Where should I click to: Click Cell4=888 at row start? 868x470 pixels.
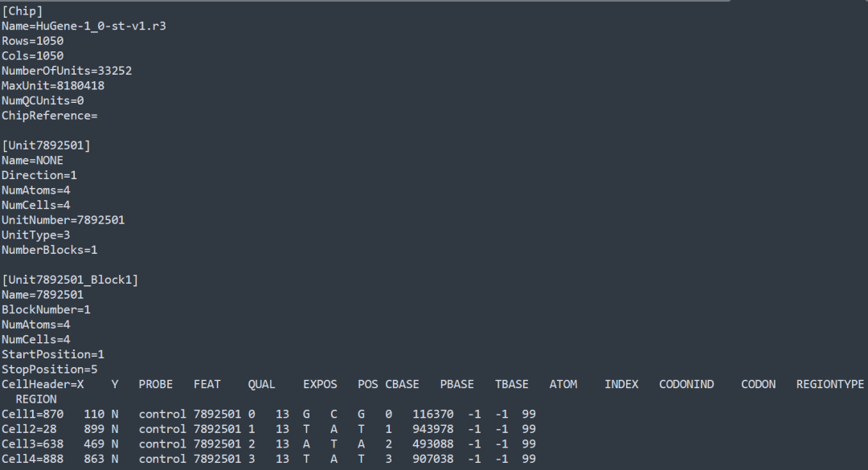tap(33, 460)
